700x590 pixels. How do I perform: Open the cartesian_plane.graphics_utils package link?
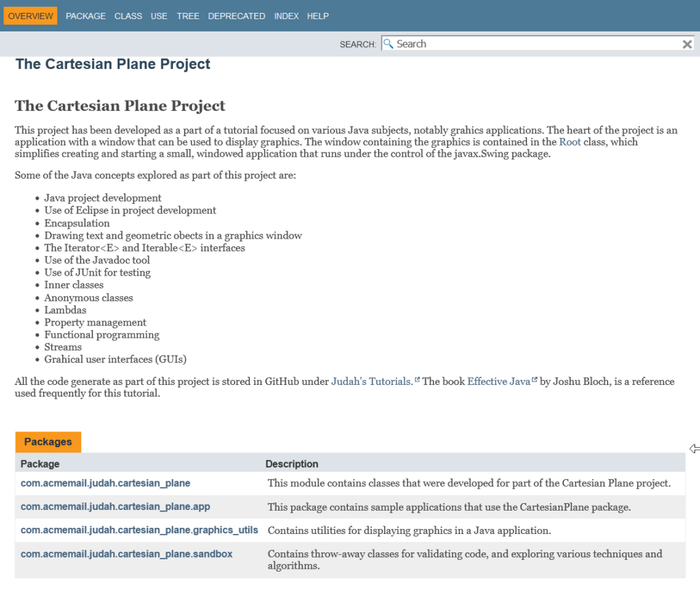tap(139, 530)
